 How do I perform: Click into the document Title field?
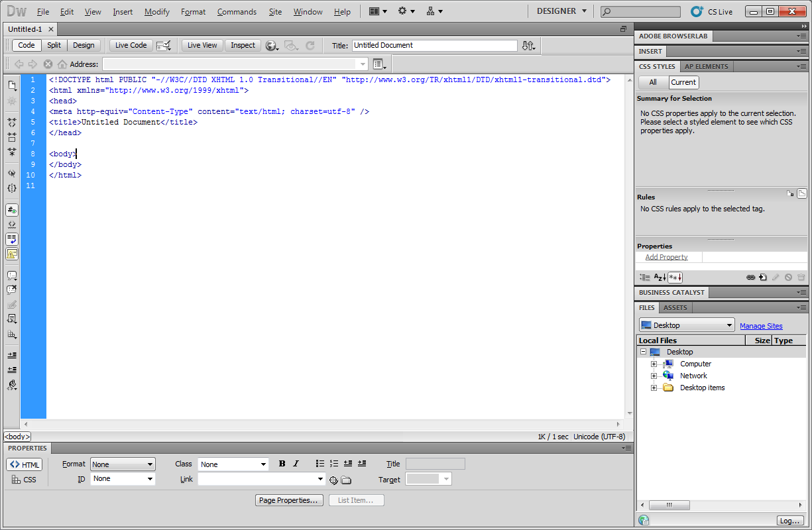434,46
